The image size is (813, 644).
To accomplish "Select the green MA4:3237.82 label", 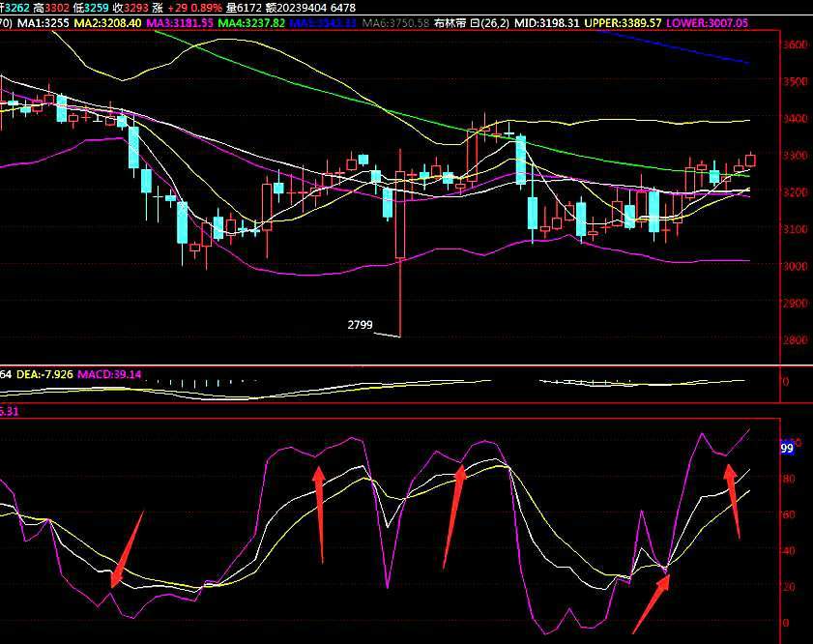I will (251, 23).
